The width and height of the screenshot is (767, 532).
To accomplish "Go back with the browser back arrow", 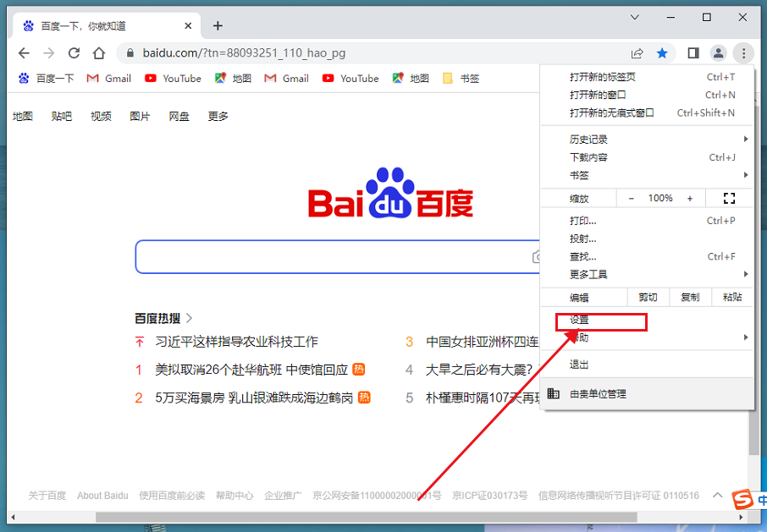I will (24, 52).
